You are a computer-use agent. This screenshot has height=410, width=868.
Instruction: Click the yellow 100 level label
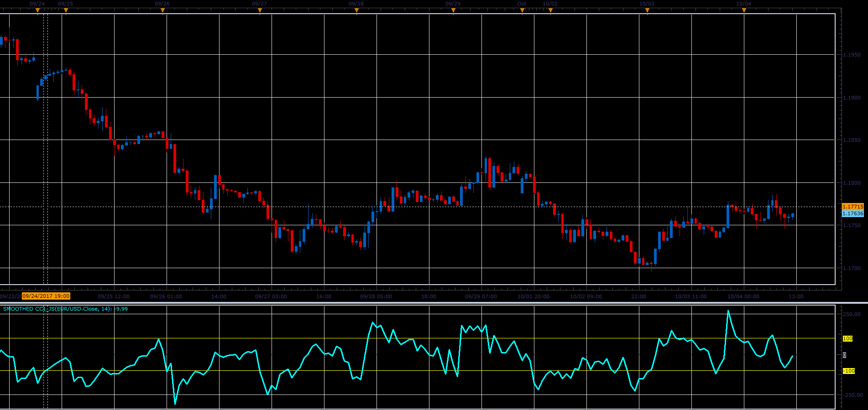click(847, 338)
